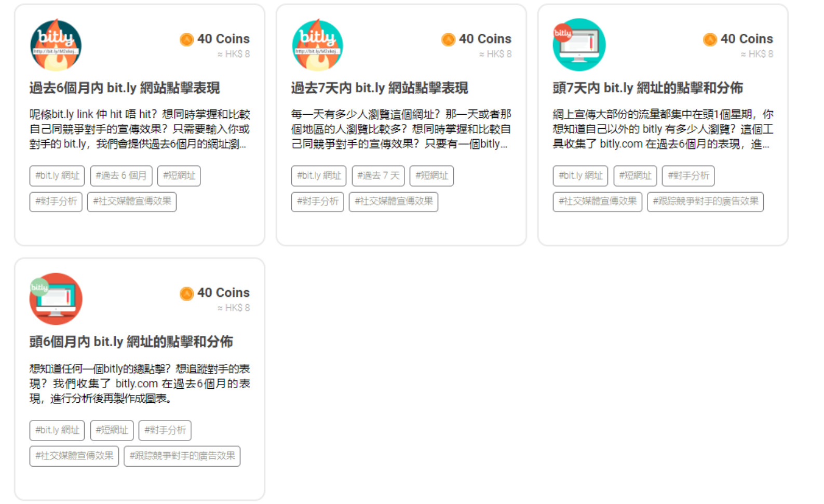
Task: Select #bit.ly 網址 tag on 頭6個月內 card
Action: pos(57,430)
